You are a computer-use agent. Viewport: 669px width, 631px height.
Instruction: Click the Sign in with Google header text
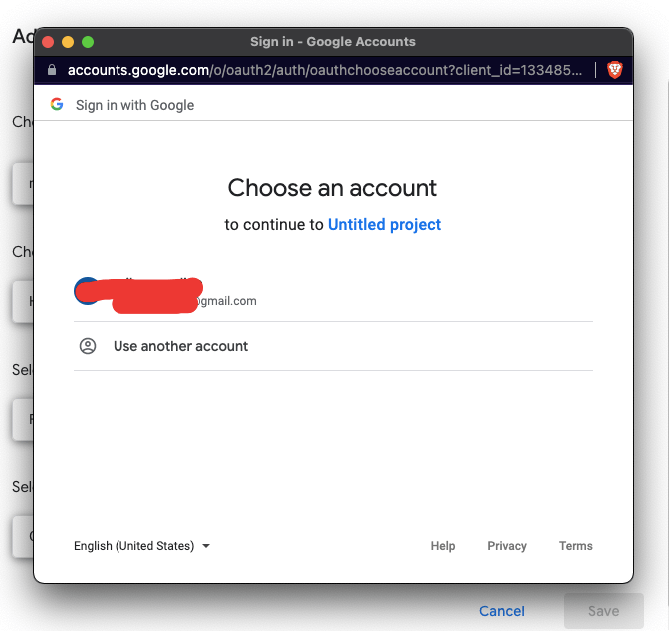(x=135, y=105)
